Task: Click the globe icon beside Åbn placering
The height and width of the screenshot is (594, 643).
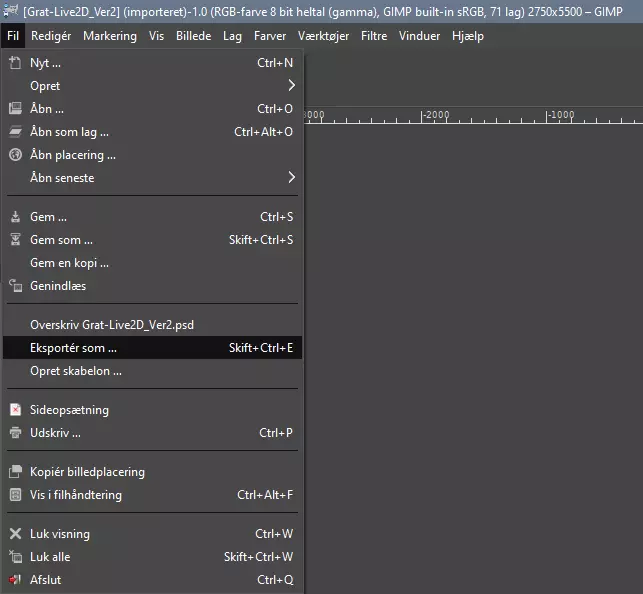Action: click(15, 155)
